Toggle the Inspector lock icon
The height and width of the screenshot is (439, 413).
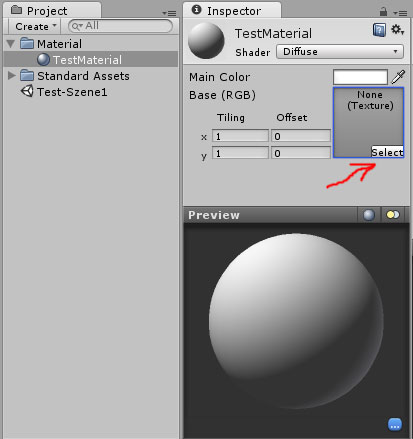(x=383, y=12)
